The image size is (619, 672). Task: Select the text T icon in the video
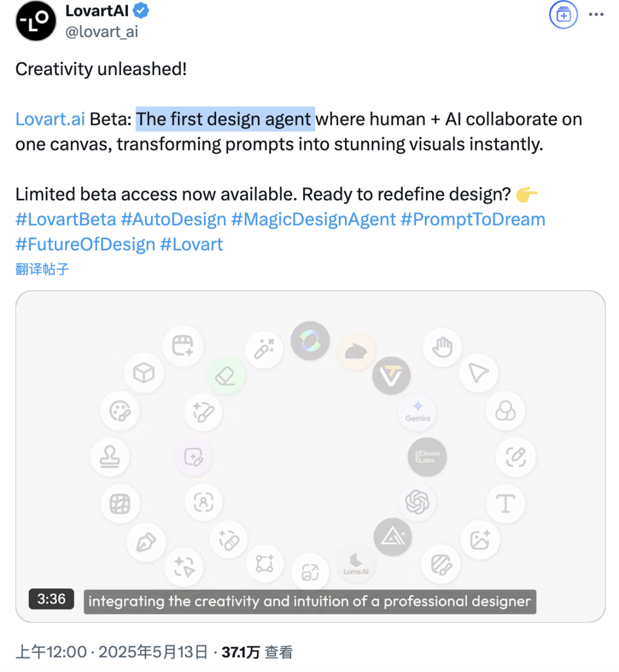[506, 504]
